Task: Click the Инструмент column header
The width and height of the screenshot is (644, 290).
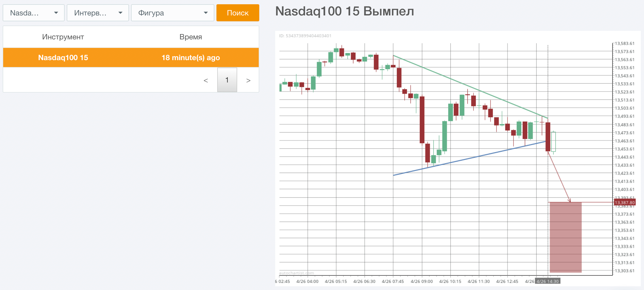Action: pyautogui.click(x=63, y=37)
